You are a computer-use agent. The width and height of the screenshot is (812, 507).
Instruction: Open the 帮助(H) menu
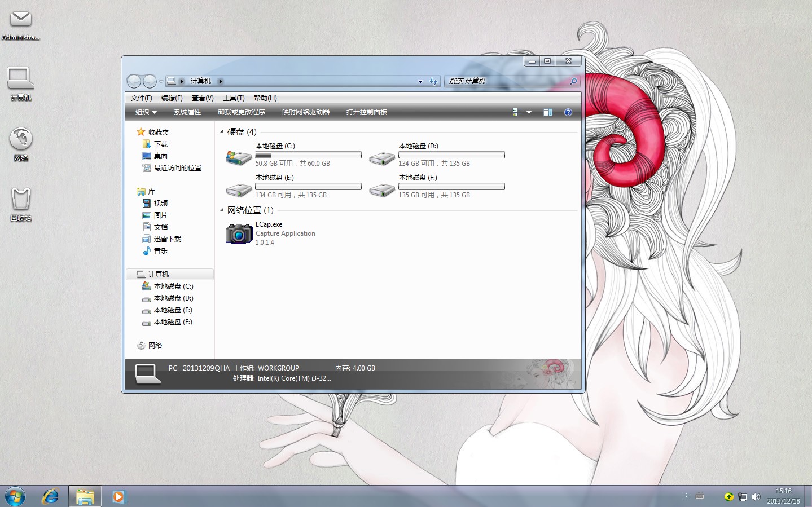click(x=265, y=98)
